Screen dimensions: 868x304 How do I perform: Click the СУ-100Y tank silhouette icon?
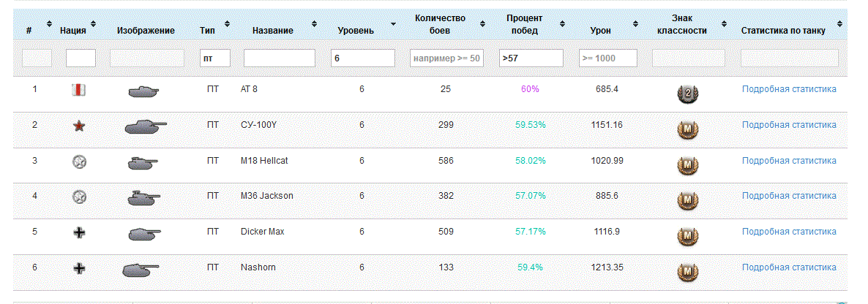pyautogui.click(x=145, y=126)
